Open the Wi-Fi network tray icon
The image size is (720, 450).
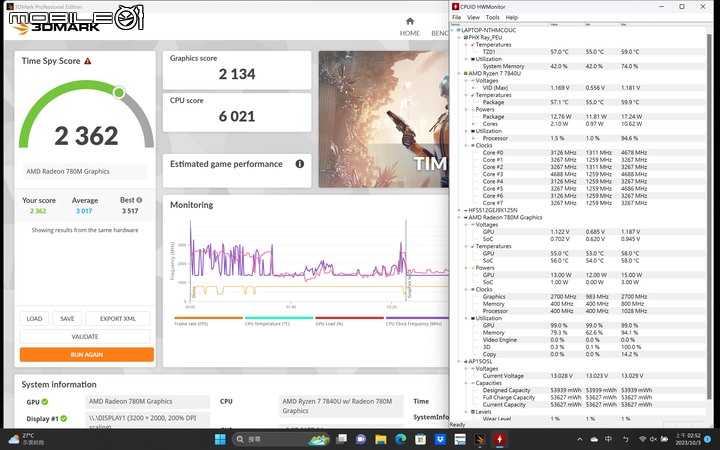(642, 439)
